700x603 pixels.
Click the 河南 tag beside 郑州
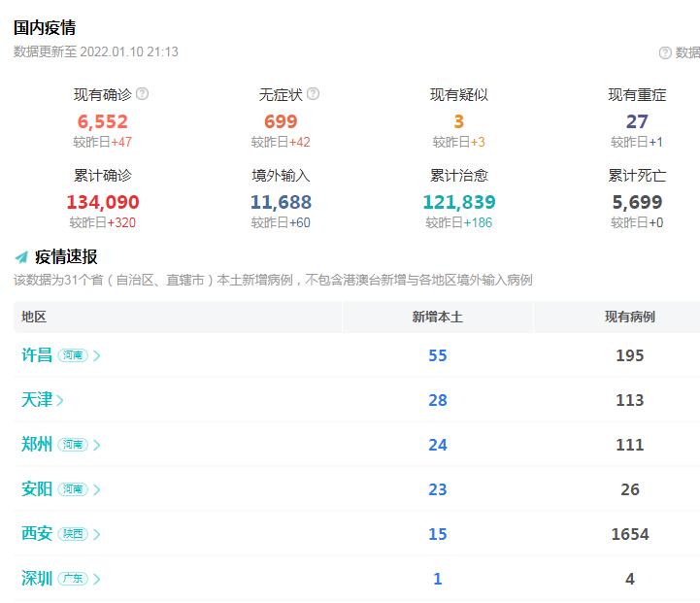[x=73, y=445]
